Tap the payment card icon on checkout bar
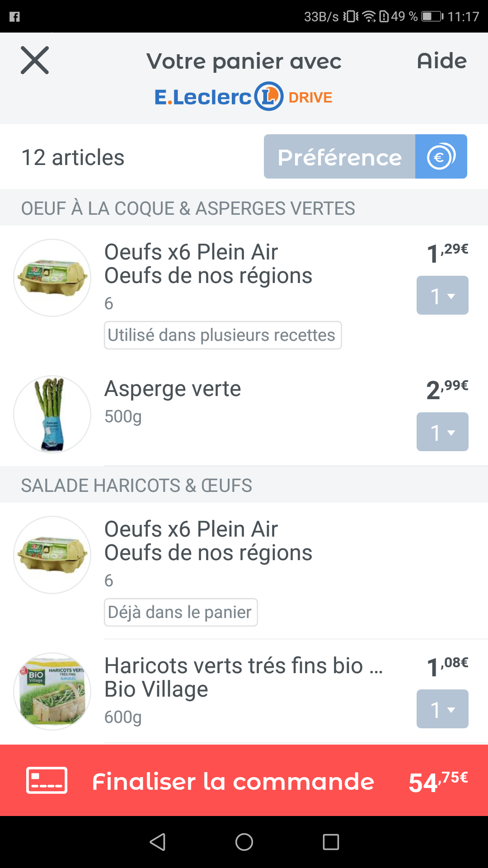The image size is (488, 868). [47, 780]
